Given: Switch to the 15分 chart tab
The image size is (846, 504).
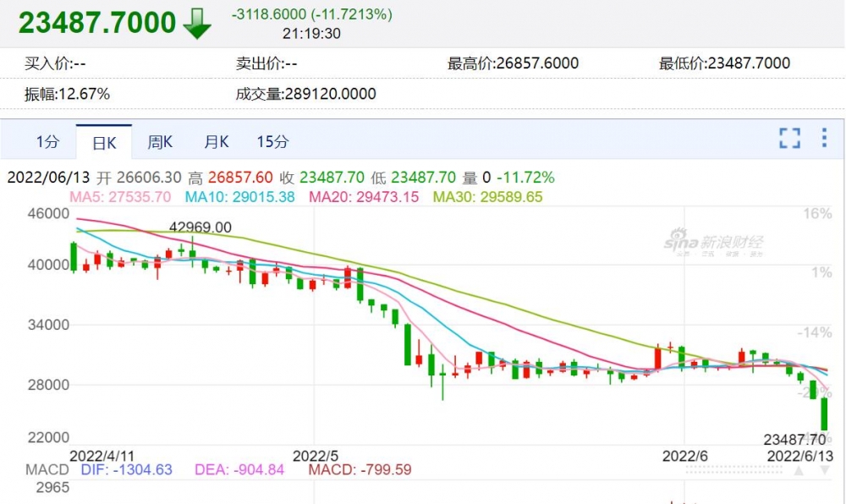Looking at the screenshot, I should pyautogui.click(x=272, y=142).
